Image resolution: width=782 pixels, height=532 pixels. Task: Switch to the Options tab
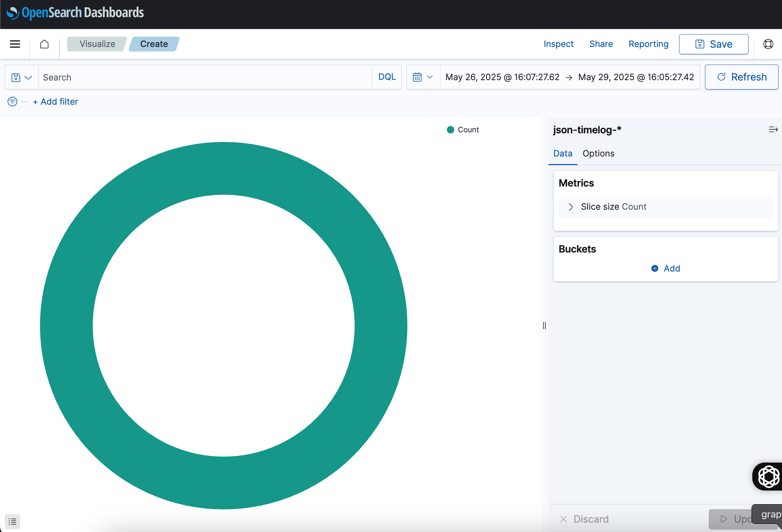[x=598, y=153]
